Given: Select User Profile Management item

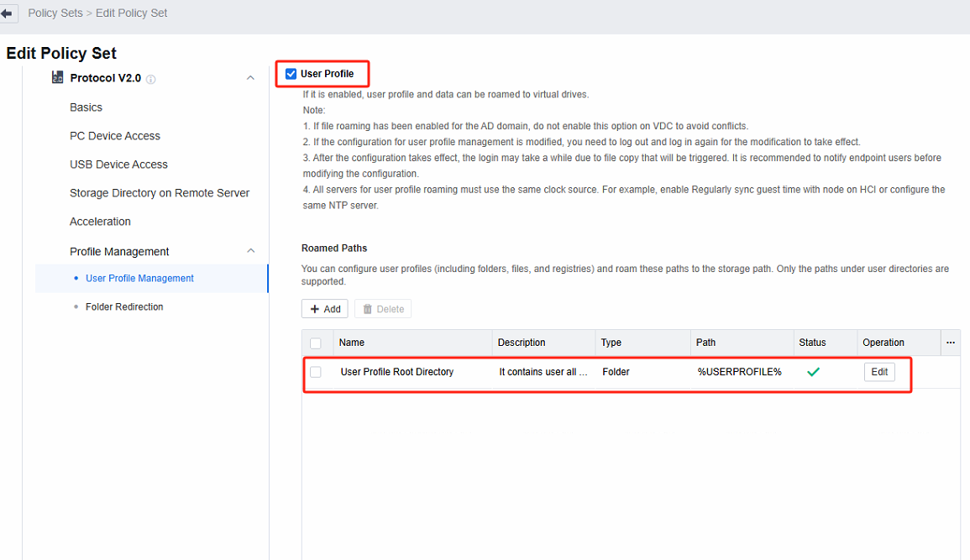Looking at the screenshot, I should 139,279.
